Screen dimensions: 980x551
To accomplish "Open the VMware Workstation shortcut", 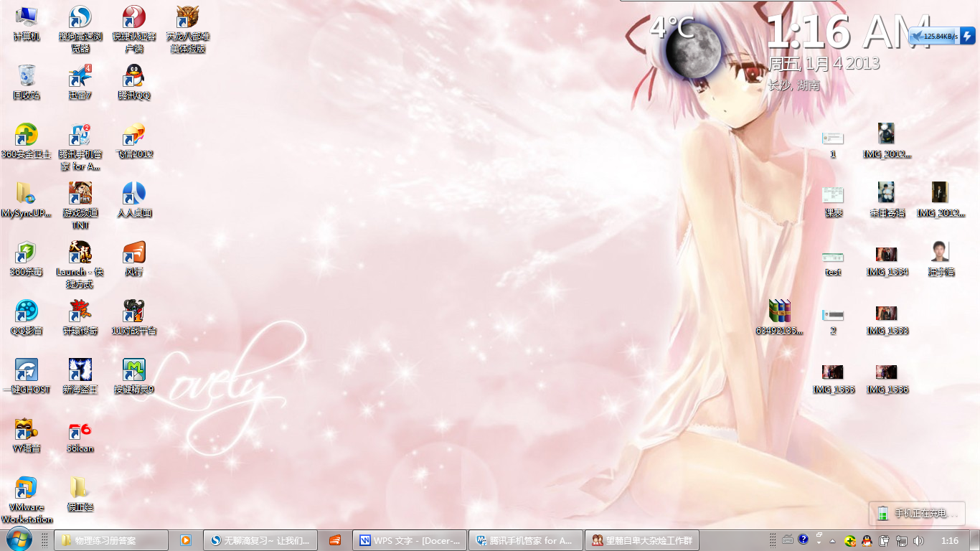I will [27, 489].
